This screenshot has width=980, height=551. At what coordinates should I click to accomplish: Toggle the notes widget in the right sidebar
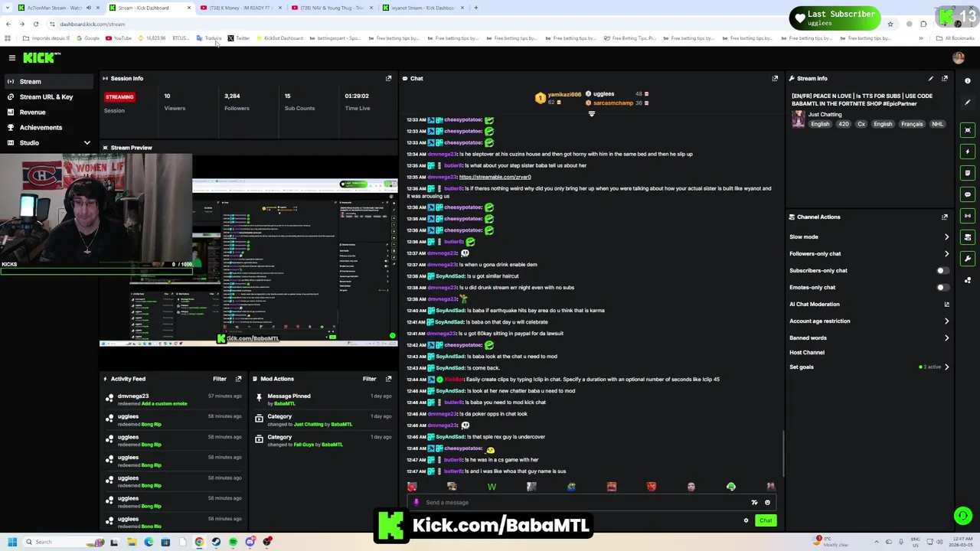(x=968, y=173)
